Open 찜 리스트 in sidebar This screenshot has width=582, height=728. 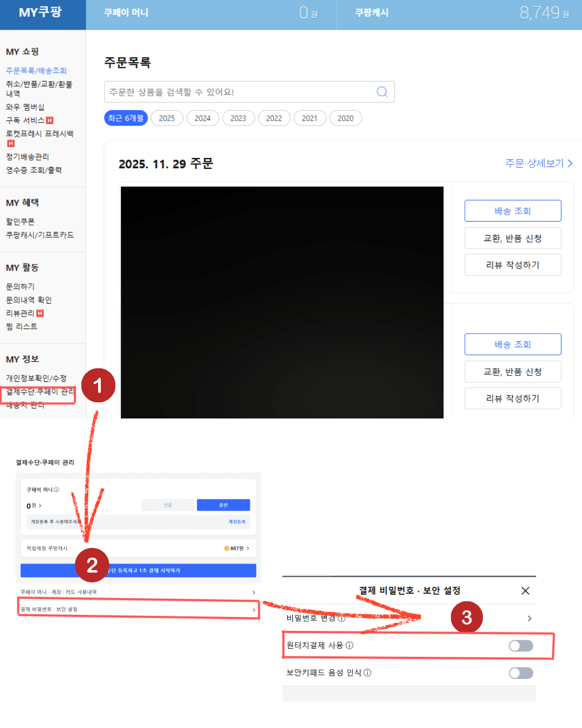(x=22, y=327)
